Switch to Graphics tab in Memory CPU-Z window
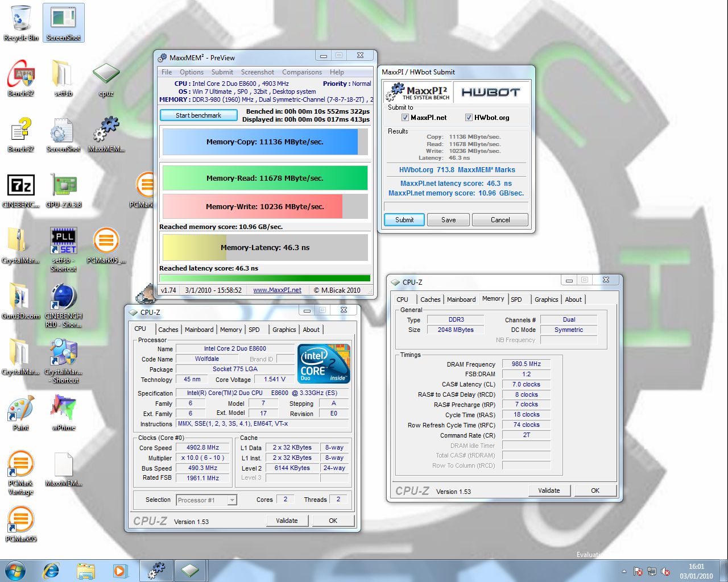This screenshot has width=728, height=582. pyautogui.click(x=547, y=300)
